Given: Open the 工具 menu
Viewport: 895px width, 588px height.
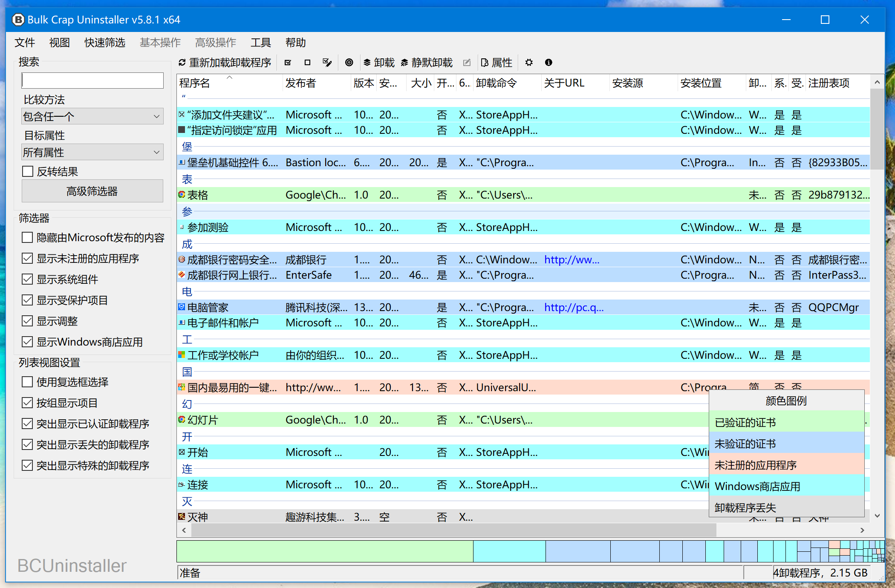Looking at the screenshot, I should pyautogui.click(x=260, y=43).
